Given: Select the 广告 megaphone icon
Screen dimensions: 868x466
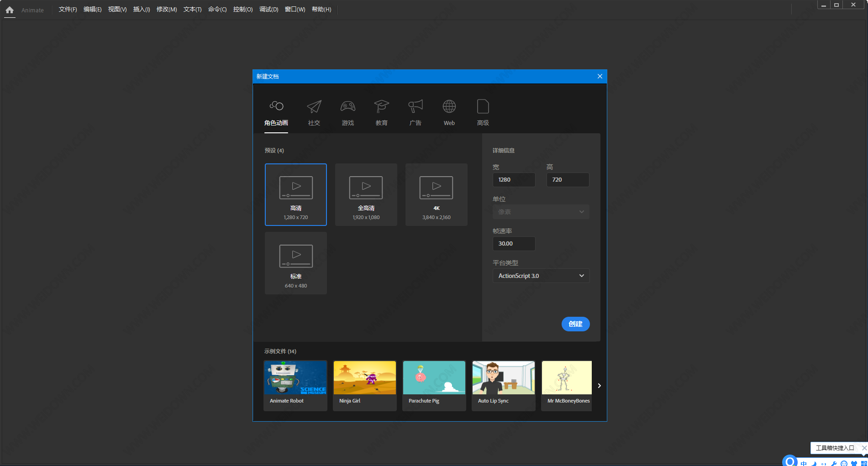Looking at the screenshot, I should (x=416, y=106).
